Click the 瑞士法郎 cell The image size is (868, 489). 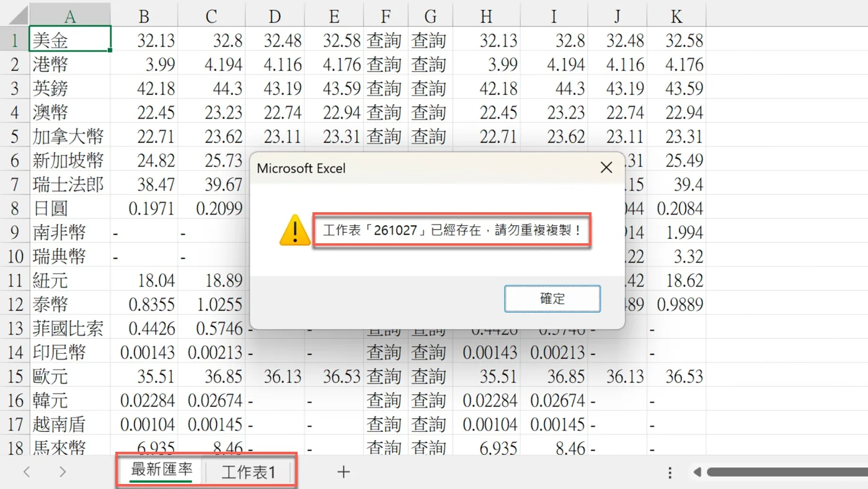[x=70, y=184]
